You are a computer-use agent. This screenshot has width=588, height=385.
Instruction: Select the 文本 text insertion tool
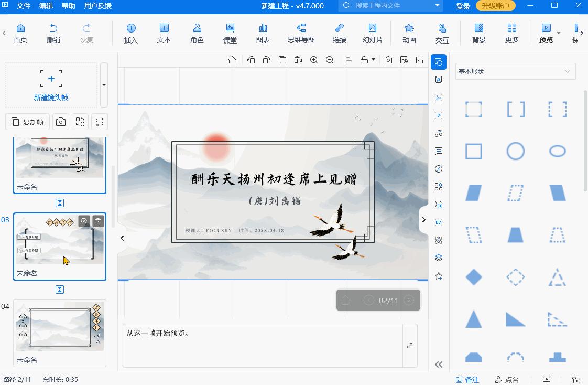163,33
